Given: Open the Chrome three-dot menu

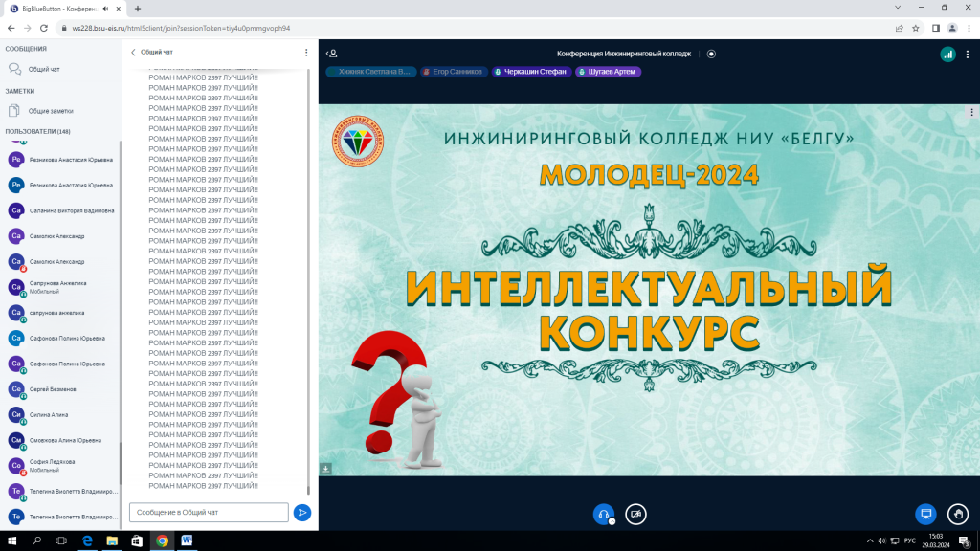Looking at the screenshot, I should [x=969, y=28].
